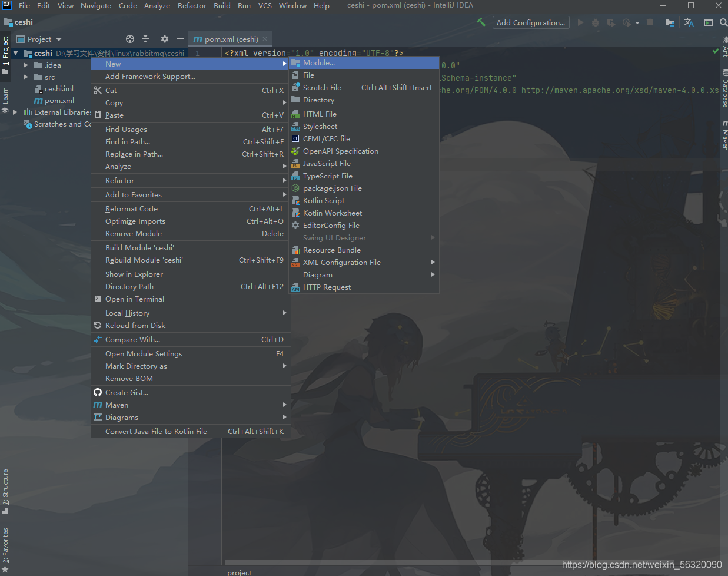Click the Debug bug icon
The width and height of the screenshot is (728, 576).
(x=596, y=22)
